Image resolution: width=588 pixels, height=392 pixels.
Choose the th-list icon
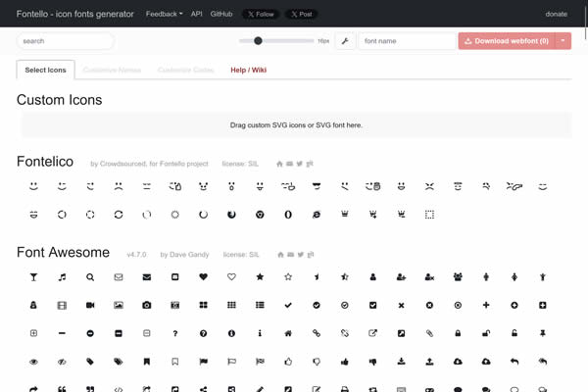[260, 305]
